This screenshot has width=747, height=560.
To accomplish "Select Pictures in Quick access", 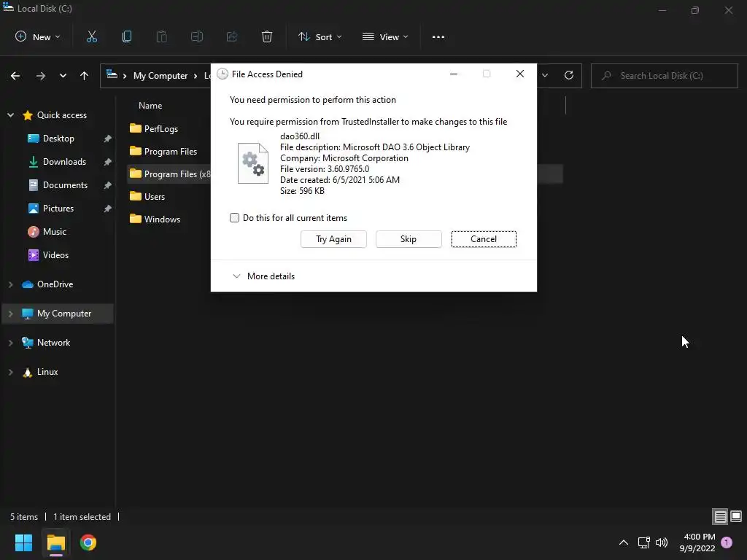I will pyautogui.click(x=58, y=209).
